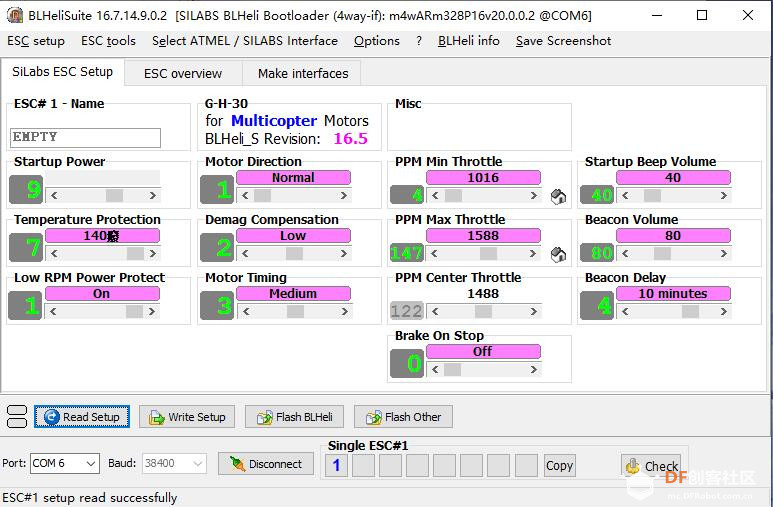Increase Temperature Protection with right arrow
Image resolution: width=773 pixels, height=507 pixels.
153,254
